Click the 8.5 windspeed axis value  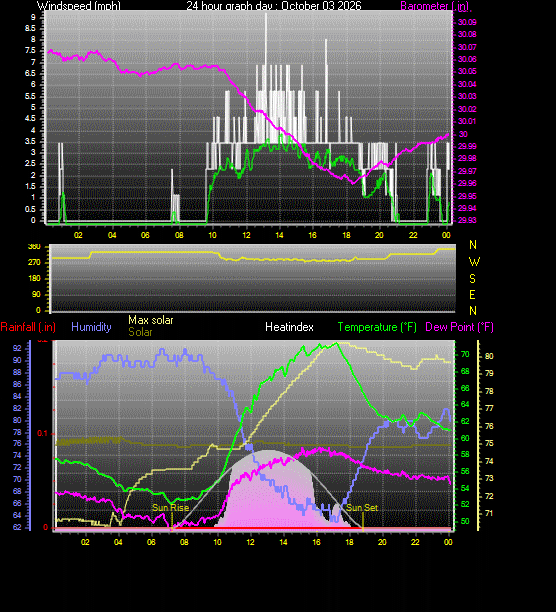[x=30, y=28]
